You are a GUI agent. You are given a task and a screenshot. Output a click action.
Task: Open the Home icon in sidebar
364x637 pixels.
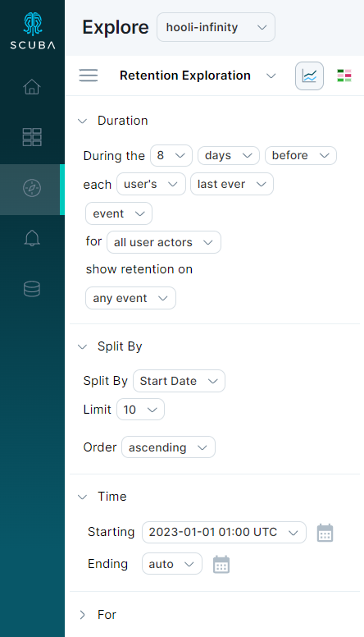[x=32, y=86]
